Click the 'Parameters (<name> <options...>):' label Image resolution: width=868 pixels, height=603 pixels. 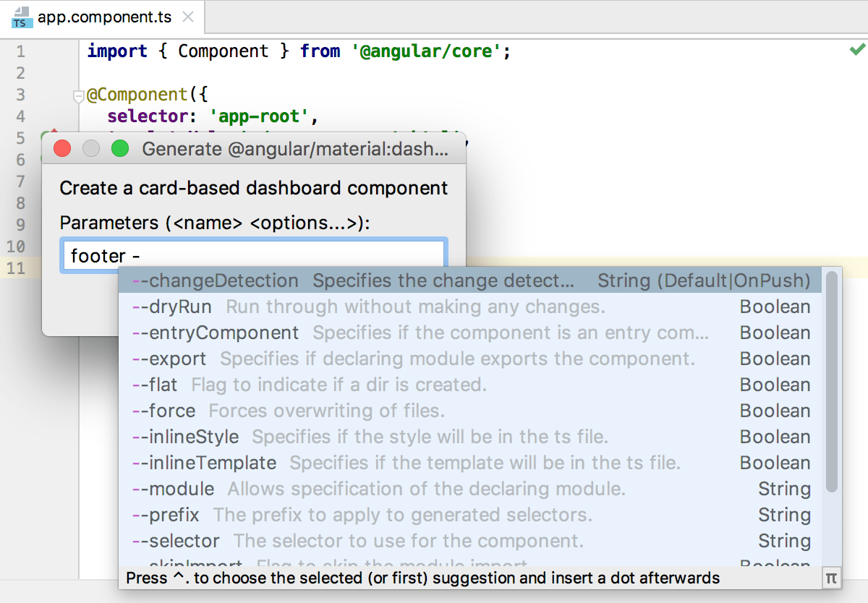pos(215,223)
